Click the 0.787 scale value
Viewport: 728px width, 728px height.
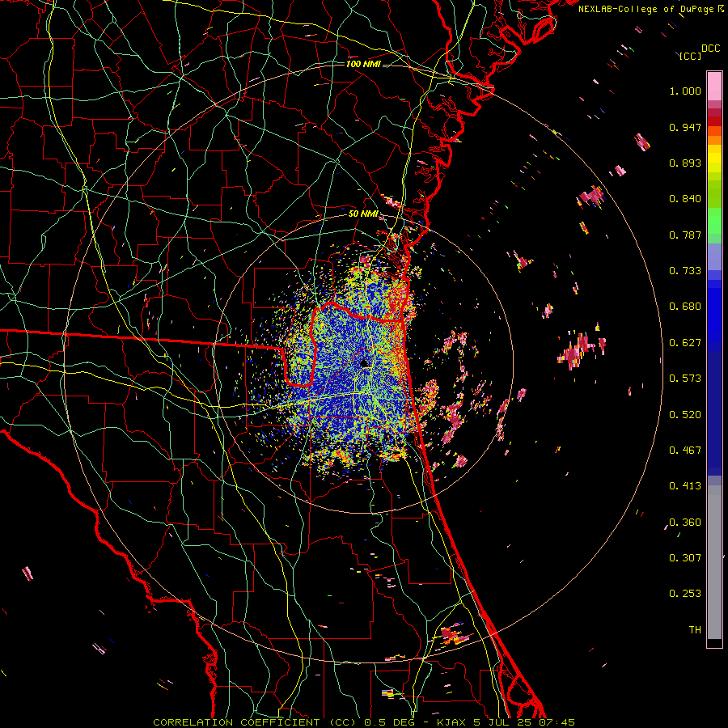[x=685, y=235]
